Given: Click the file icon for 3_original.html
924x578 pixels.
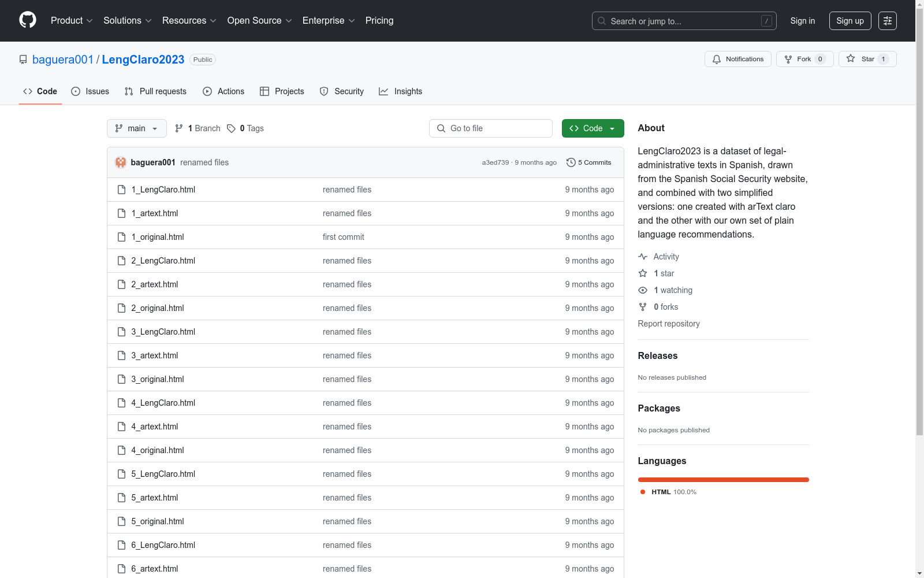Looking at the screenshot, I should (x=121, y=379).
